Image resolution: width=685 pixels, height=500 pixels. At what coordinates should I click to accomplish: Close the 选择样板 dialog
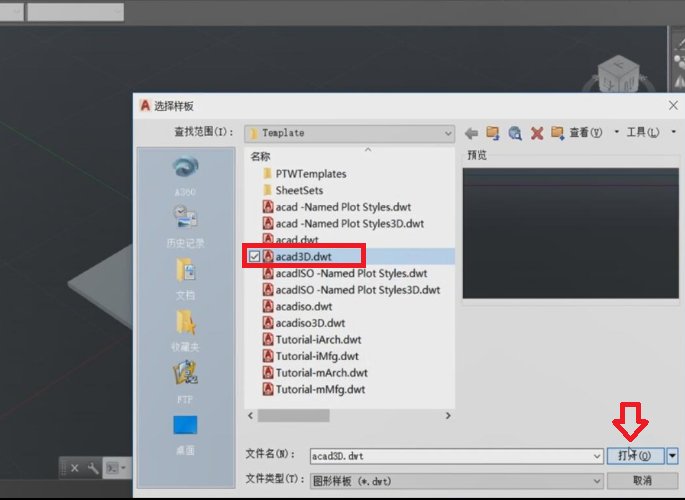pyautogui.click(x=673, y=105)
